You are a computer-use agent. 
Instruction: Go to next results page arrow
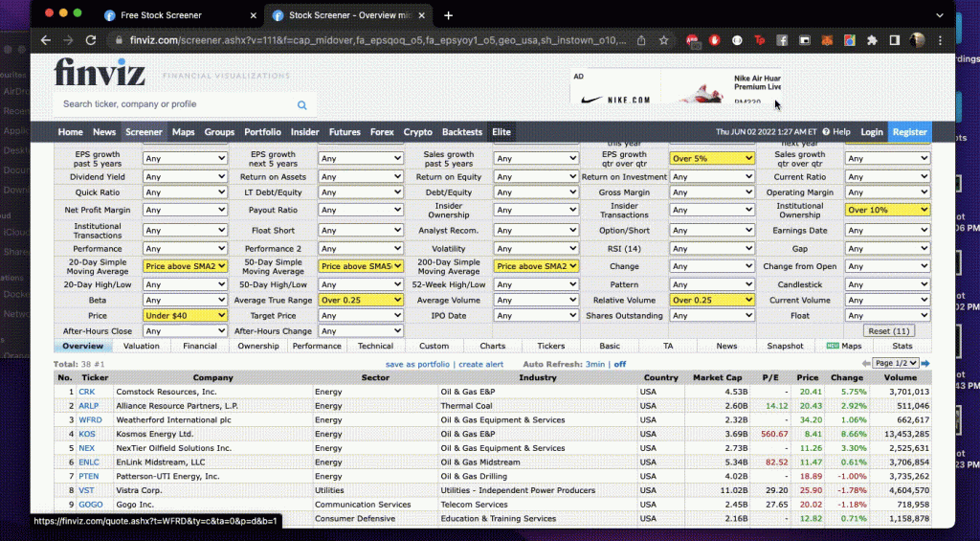coord(925,364)
